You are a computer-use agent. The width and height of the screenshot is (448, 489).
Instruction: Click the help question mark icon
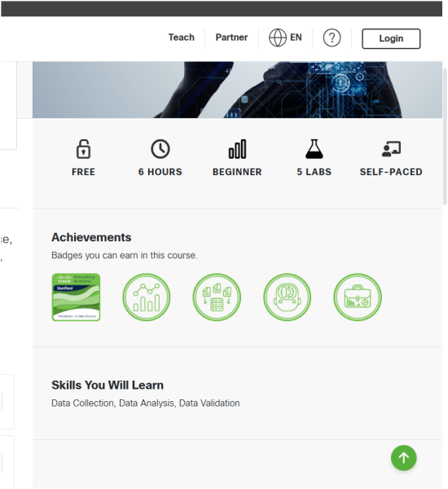[x=332, y=37]
